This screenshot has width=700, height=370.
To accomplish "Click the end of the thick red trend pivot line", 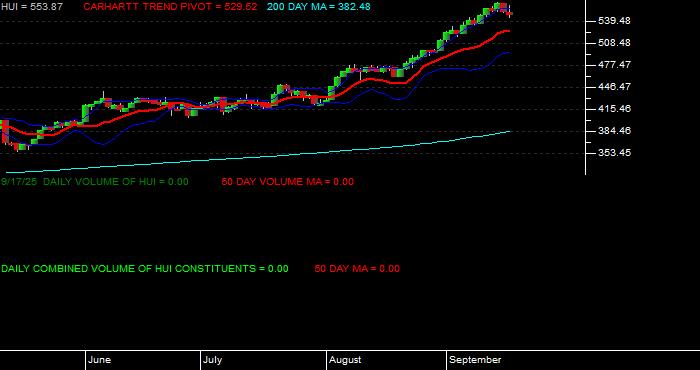I will point(508,31).
